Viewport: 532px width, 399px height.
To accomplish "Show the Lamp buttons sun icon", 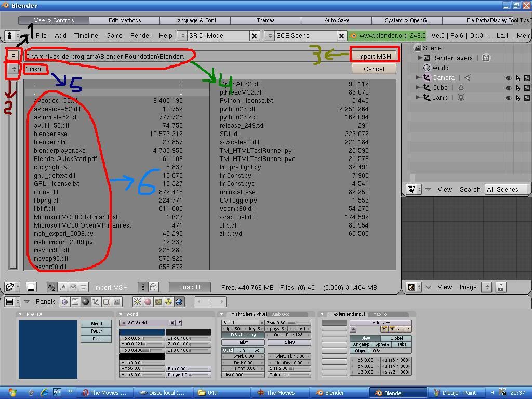I will point(137,302).
